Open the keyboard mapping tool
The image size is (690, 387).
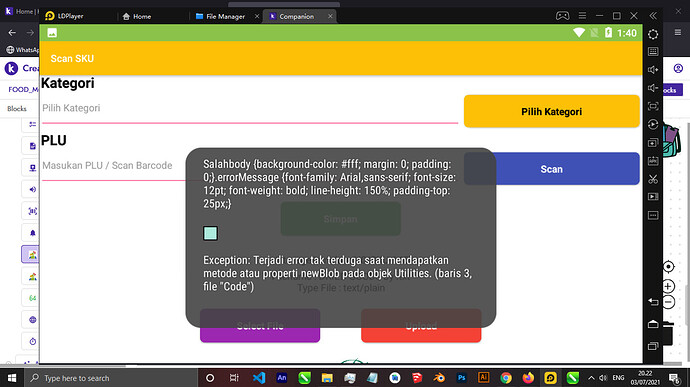(653, 52)
